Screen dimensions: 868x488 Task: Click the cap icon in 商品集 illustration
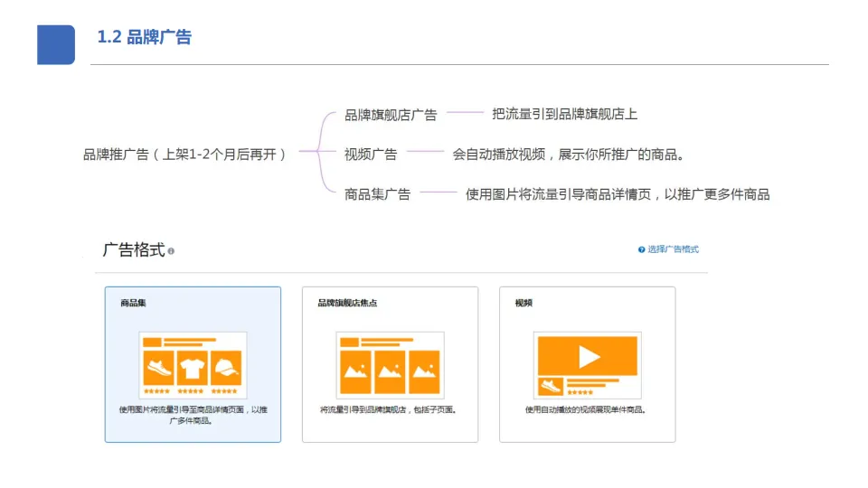pyautogui.click(x=226, y=368)
